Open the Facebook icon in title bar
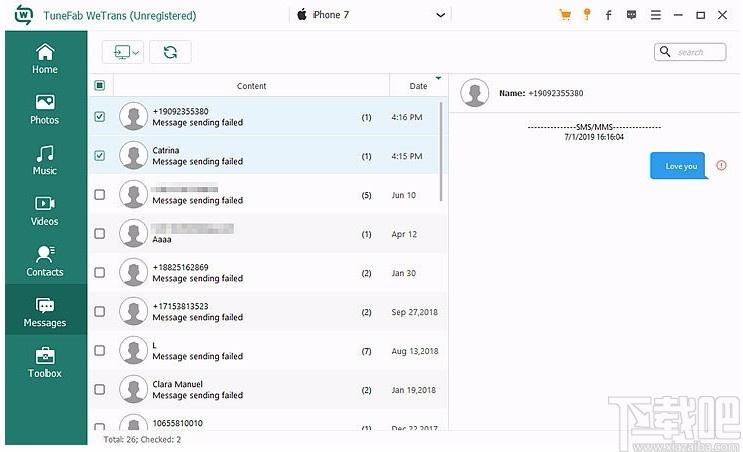 click(x=608, y=15)
